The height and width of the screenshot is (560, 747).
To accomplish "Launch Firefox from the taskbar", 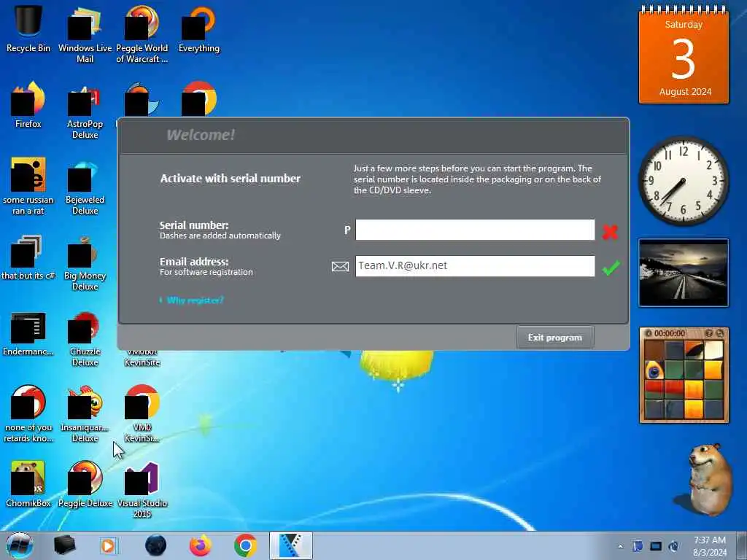I will [x=201, y=545].
